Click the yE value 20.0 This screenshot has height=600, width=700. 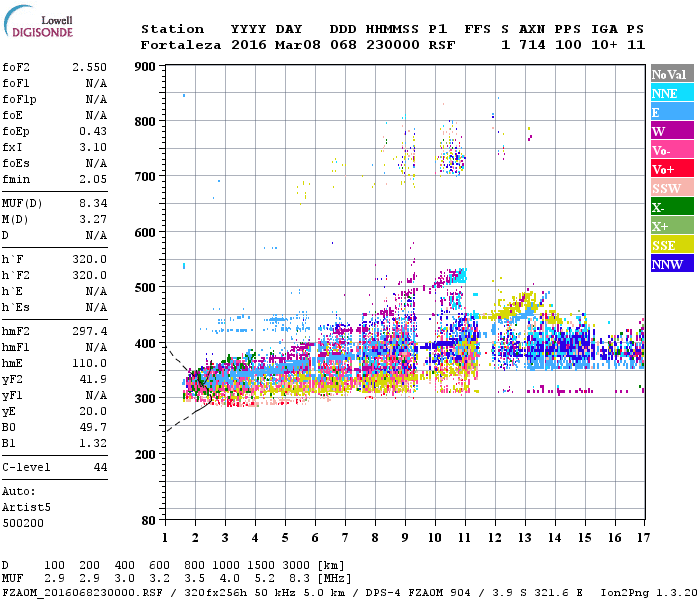click(93, 411)
